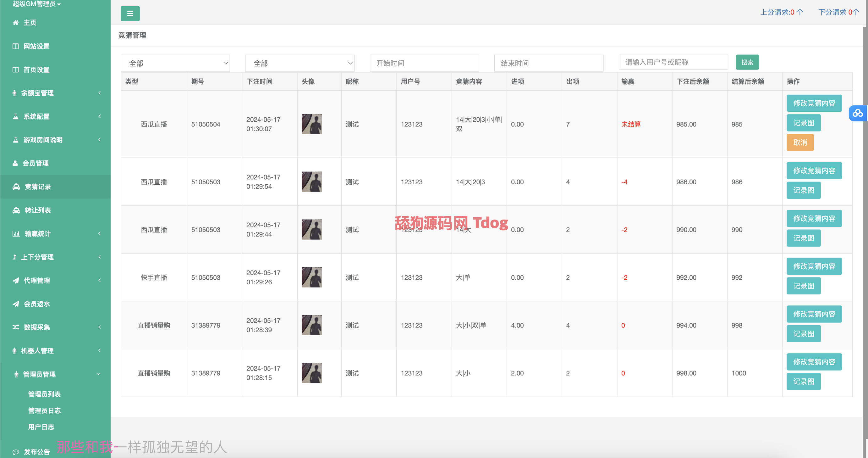Click the orange 取消 button
Image resolution: width=868 pixels, height=458 pixels.
(800, 143)
